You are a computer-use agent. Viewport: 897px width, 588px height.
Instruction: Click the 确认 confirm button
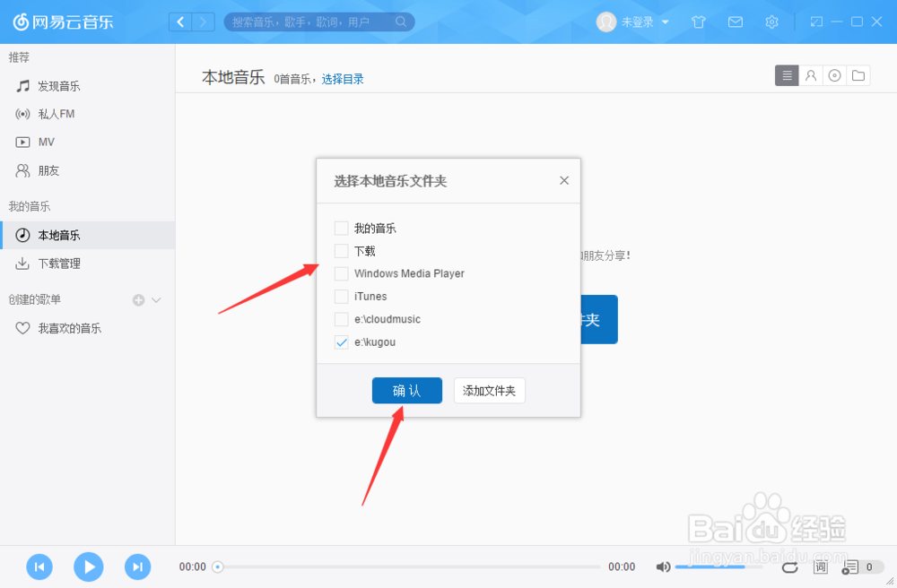click(x=406, y=390)
